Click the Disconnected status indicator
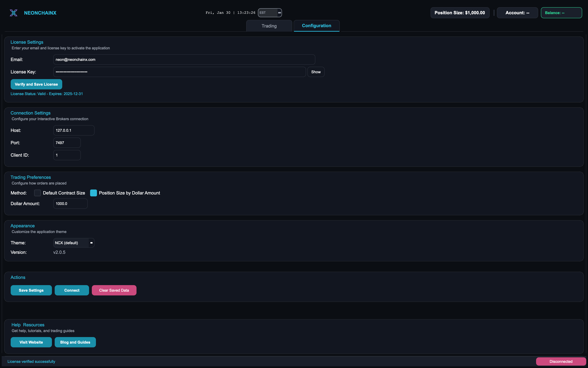This screenshot has height=368, width=588. tap(561, 361)
